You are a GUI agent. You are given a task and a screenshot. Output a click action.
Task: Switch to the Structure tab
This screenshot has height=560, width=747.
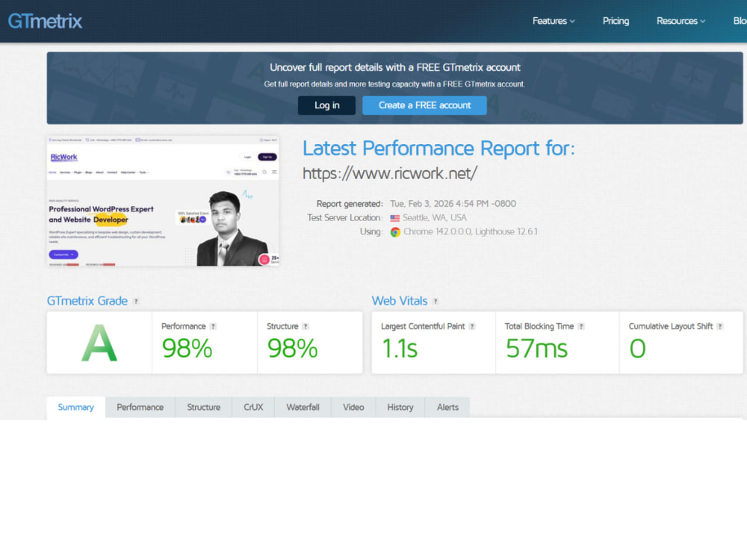[x=203, y=407]
